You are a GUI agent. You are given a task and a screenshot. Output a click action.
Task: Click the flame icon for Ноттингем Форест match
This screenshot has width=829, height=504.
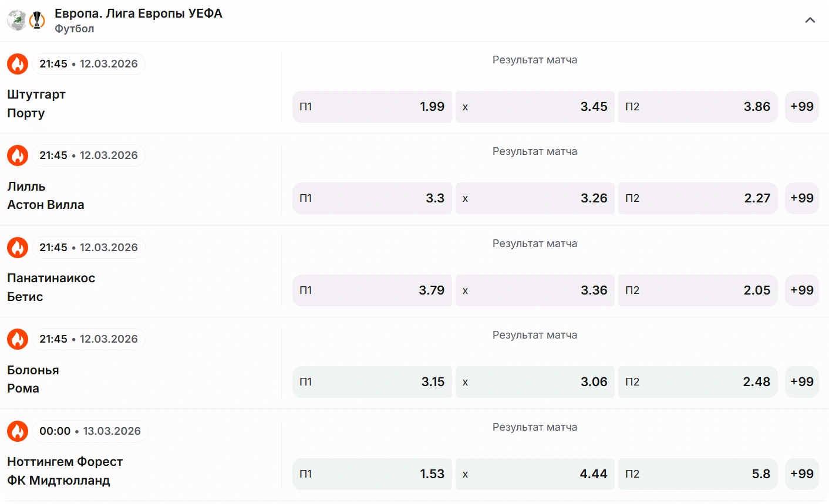pos(18,431)
